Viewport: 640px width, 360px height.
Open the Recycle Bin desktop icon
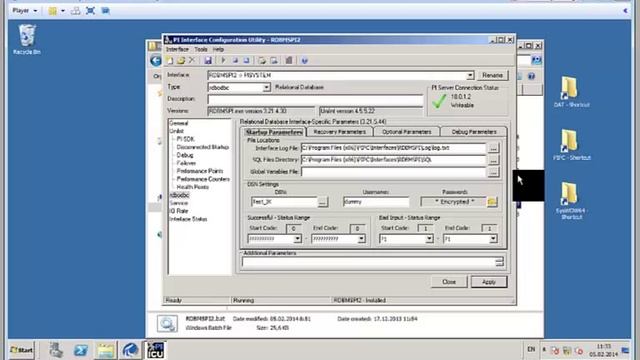click(27, 40)
